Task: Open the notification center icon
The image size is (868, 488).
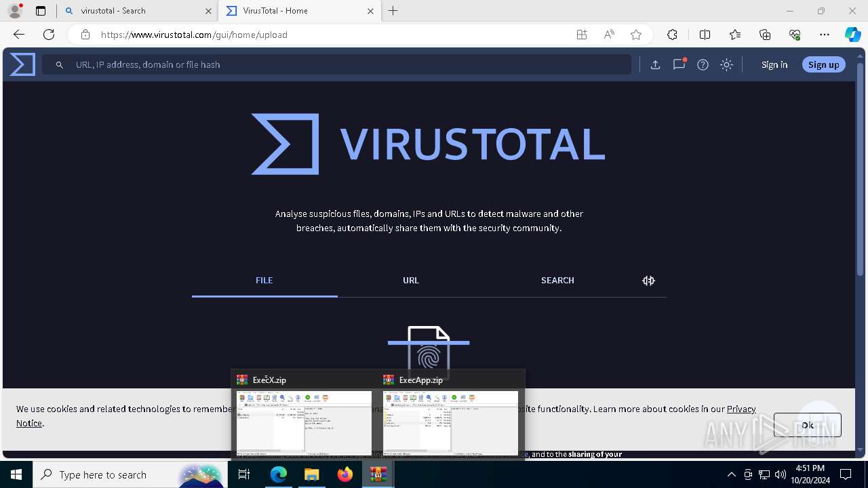Action: pos(846,474)
